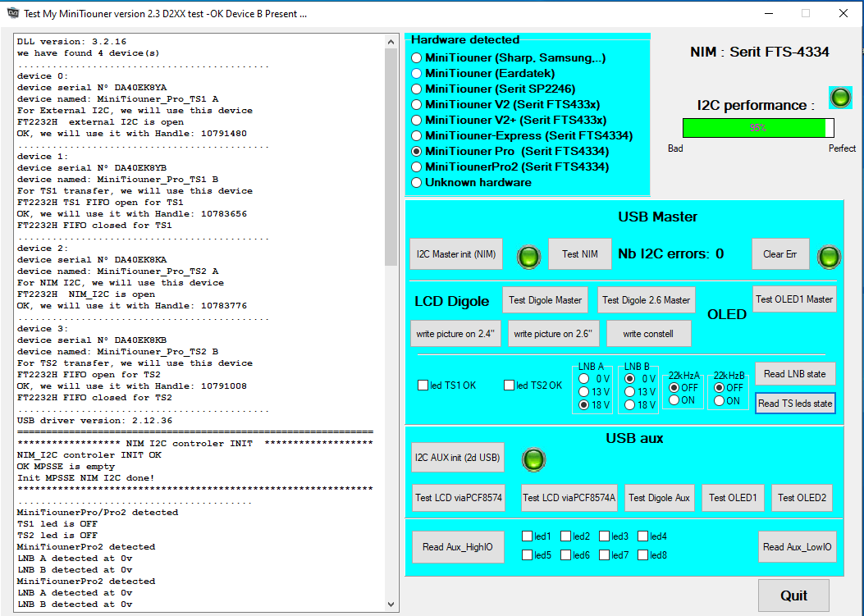Run the Test NIM button
The image size is (864, 616).
(x=579, y=254)
